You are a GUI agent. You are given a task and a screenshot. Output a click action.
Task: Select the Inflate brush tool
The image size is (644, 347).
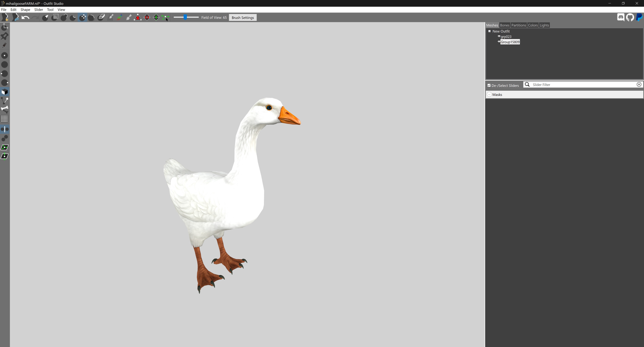pos(64,17)
